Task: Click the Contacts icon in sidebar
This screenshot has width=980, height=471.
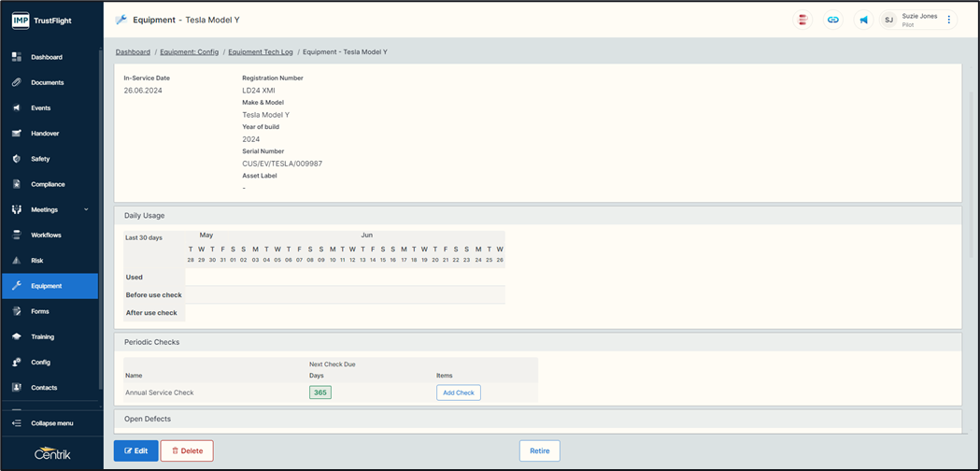Action: (x=17, y=388)
